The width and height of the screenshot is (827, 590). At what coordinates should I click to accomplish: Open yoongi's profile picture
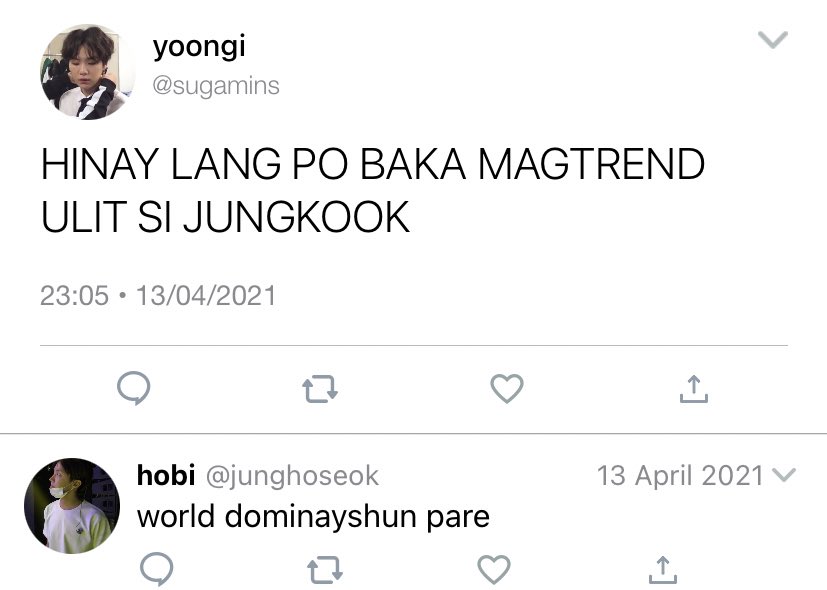[x=88, y=72]
